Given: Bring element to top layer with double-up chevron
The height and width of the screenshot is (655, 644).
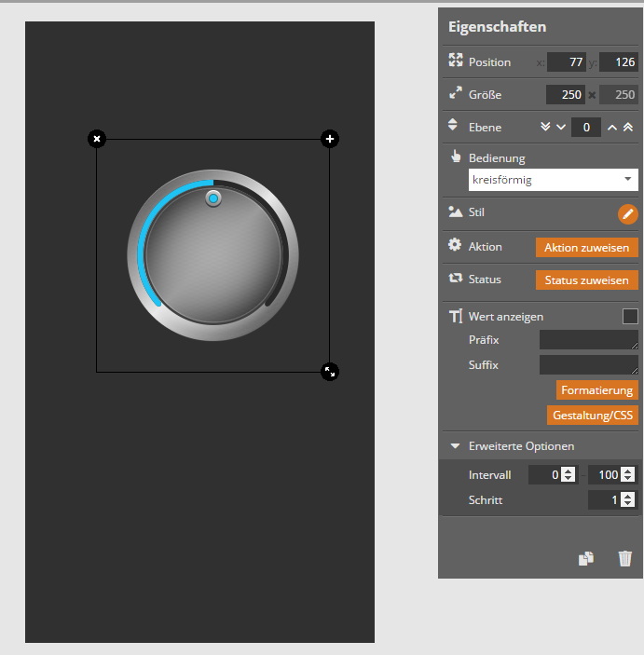Looking at the screenshot, I should pos(628,127).
